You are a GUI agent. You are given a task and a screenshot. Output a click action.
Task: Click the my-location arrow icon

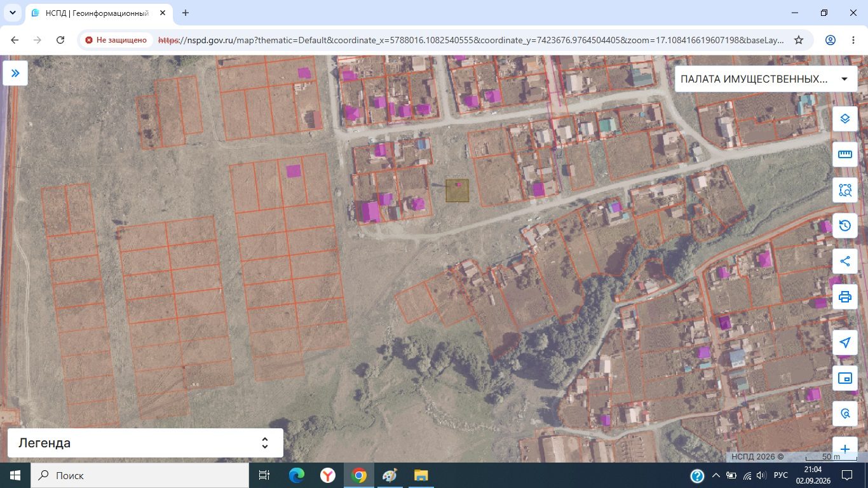[x=844, y=342]
